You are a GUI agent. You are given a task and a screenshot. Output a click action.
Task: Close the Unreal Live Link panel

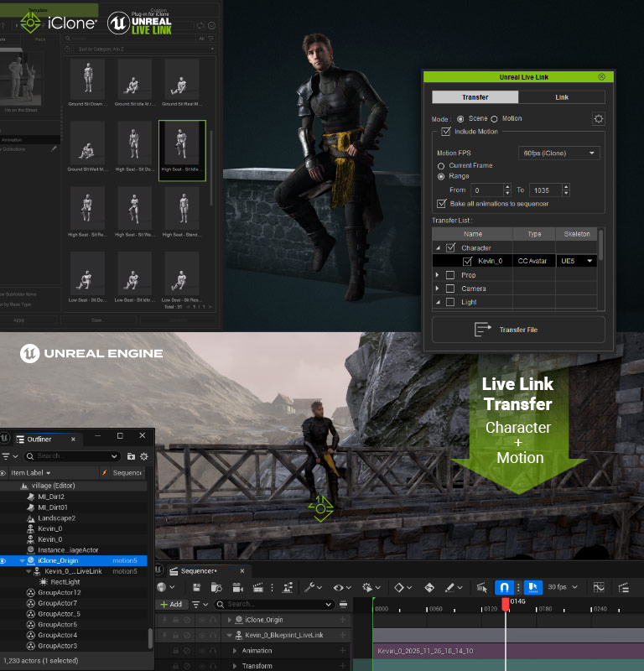[x=601, y=76]
